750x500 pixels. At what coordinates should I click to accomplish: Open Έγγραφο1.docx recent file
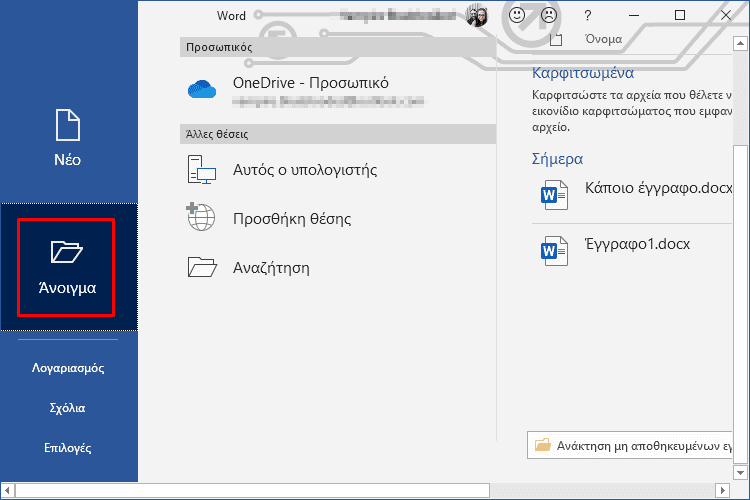[632, 251]
